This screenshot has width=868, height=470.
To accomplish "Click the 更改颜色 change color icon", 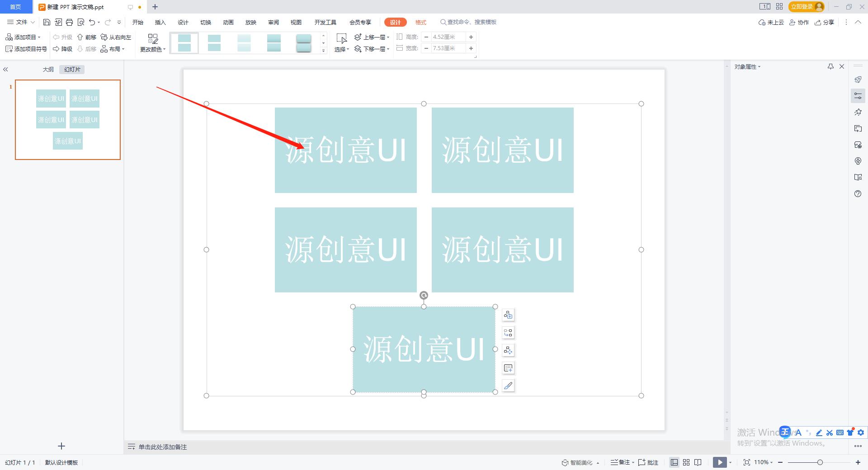I will pos(153,39).
